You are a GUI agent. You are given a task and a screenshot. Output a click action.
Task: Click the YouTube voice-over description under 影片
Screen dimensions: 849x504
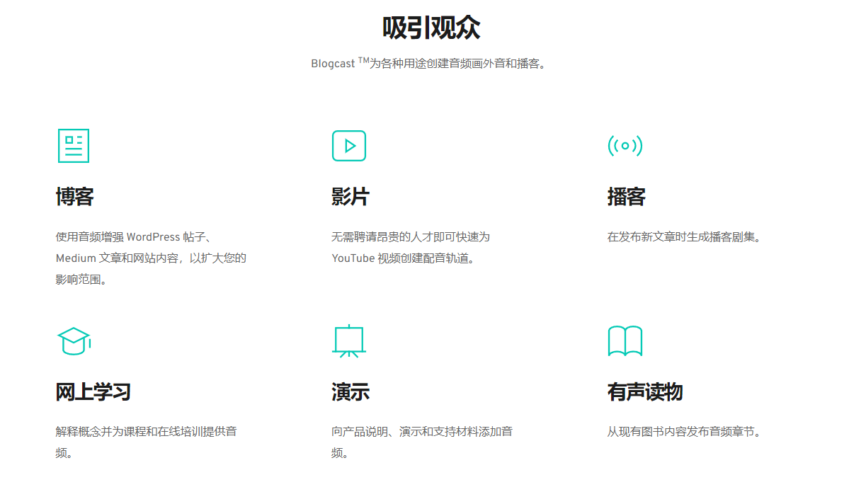tap(411, 247)
